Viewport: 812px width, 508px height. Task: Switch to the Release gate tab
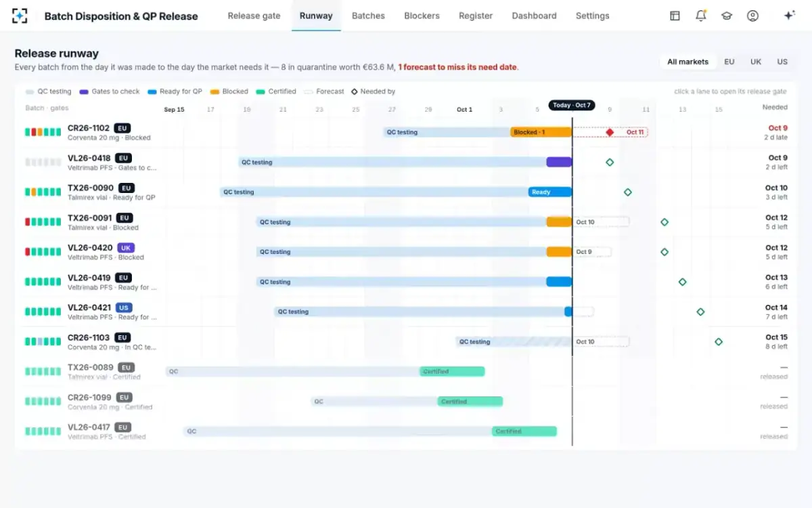coord(254,16)
